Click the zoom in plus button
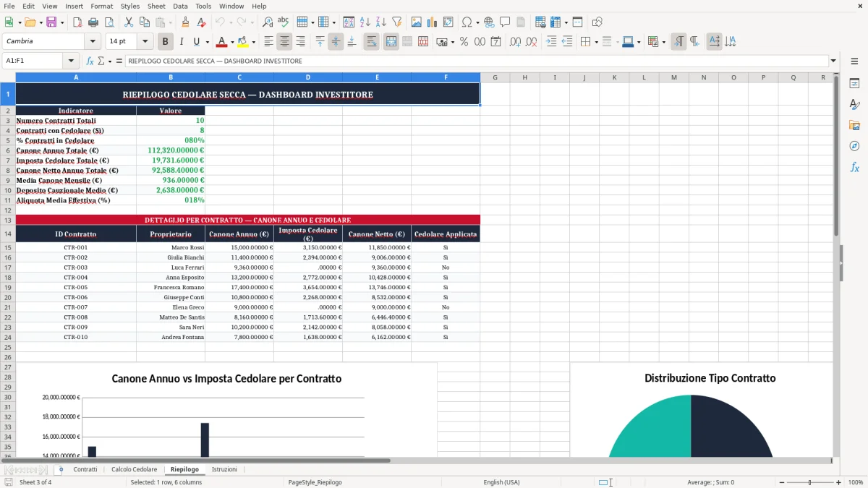 [x=838, y=482]
